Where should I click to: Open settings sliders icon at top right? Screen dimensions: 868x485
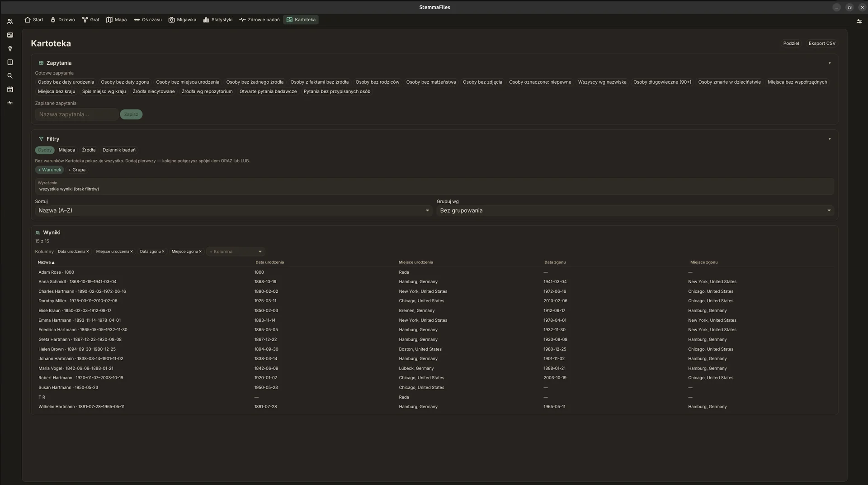tap(859, 21)
